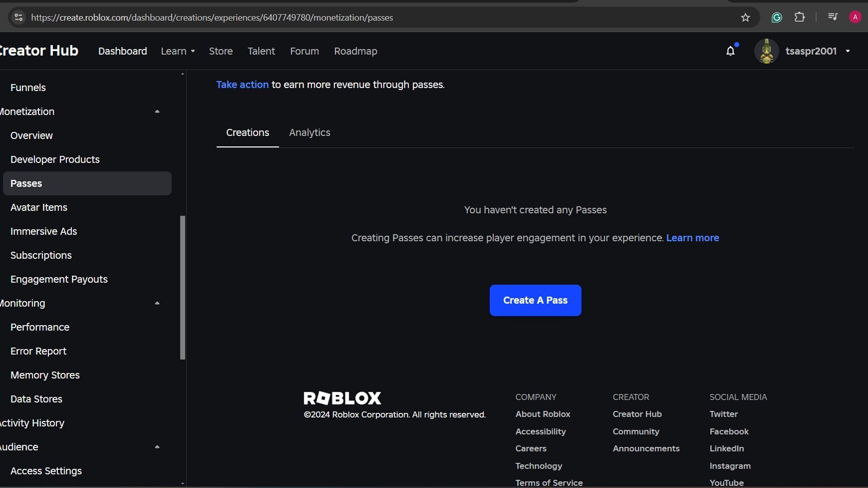Open Avatar Items in sidebar
This screenshot has width=868, height=488.
coord(38,207)
